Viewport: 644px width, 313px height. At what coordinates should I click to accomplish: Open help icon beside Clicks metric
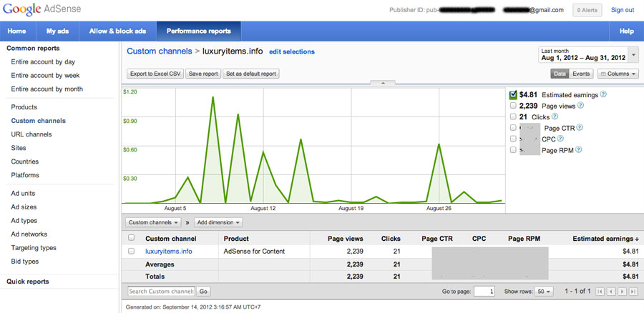(555, 116)
